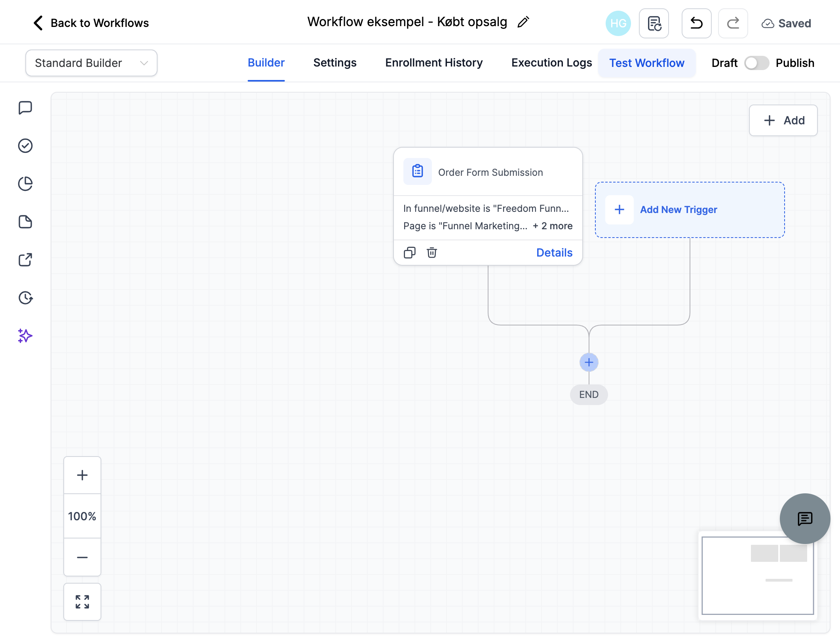The width and height of the screenshot is (840, 643).
Task: Click the redo arrow button
Action: pyautogui.click(x=733, y=23)
